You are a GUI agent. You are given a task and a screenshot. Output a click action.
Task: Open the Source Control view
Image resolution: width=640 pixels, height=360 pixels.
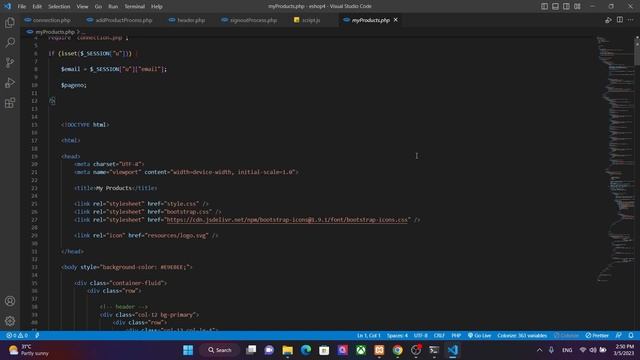click(10, 62)
